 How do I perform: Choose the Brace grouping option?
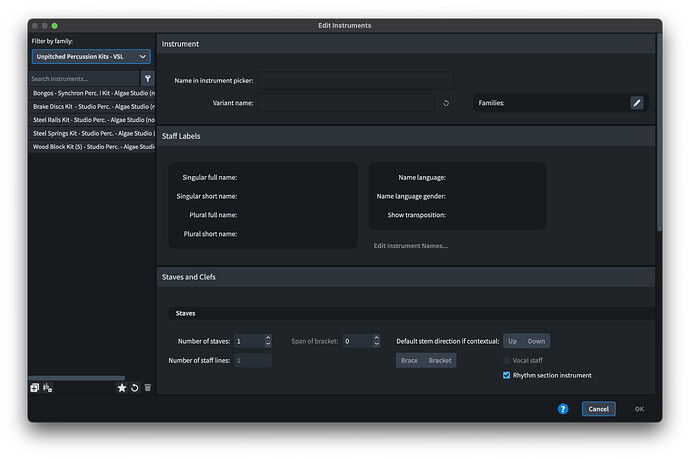click(409, 360)
